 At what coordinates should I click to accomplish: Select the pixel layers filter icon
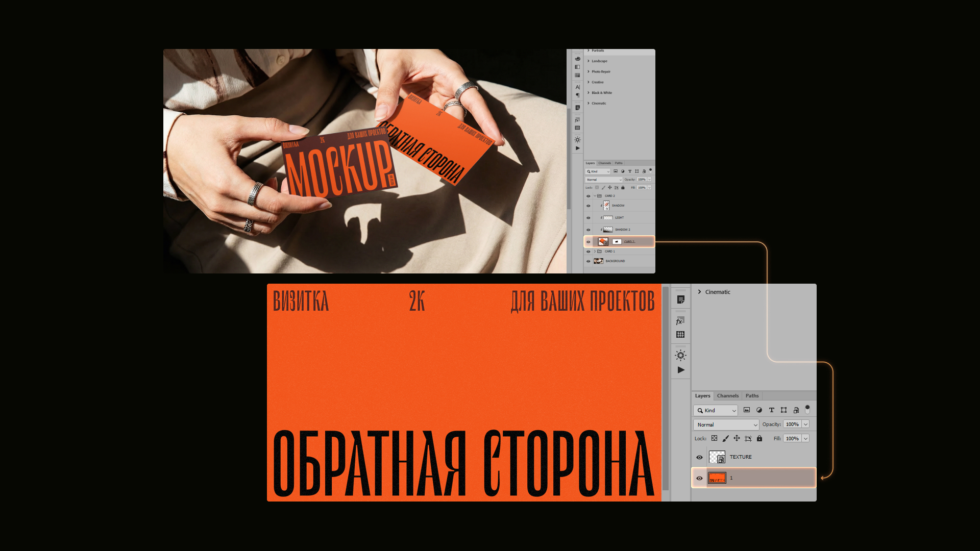tap(747, 410)
